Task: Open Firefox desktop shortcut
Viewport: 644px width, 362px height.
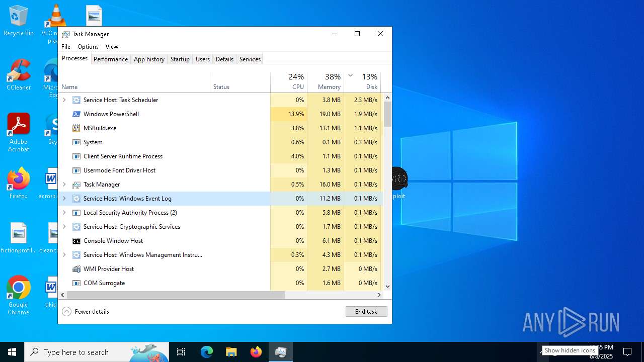Action: point(19,184)
